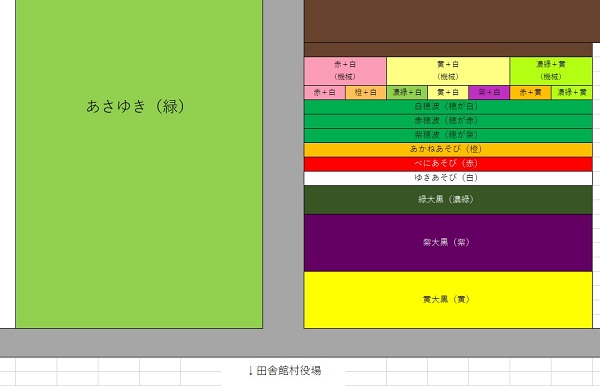Select the 白穂波（穂が白） row
The height and width of the screenshot is (386, 600).
coord(448,107)
